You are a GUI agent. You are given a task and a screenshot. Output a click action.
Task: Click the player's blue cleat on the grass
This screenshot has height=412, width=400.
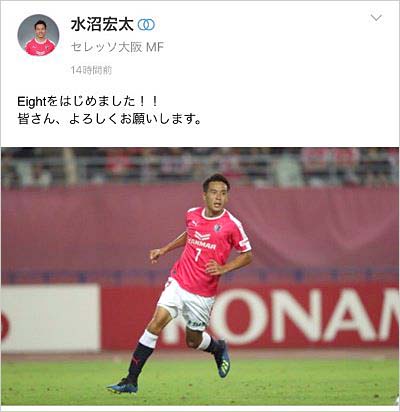122,386
